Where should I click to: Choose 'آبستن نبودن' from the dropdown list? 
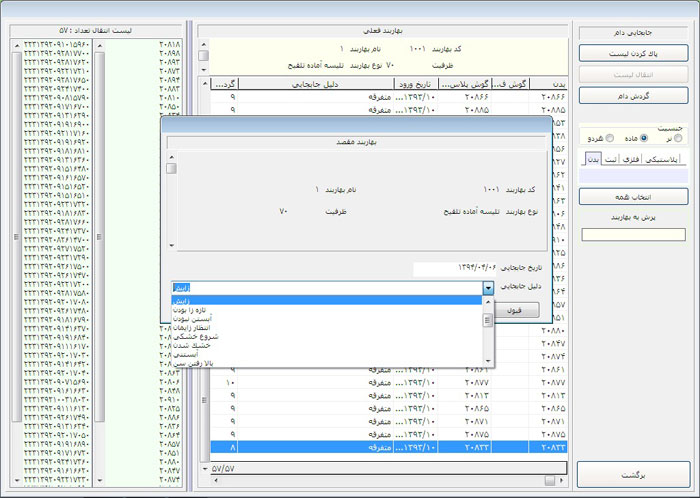(327, 319)
